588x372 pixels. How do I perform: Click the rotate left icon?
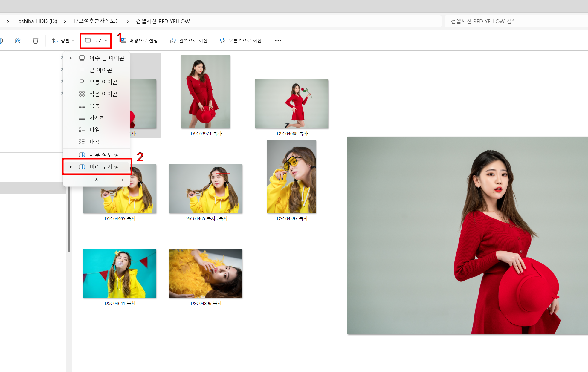click(x=173, y=41)
